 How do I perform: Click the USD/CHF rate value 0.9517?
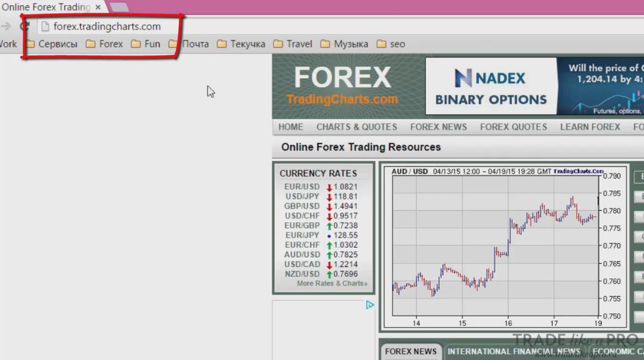coord(345,216)
